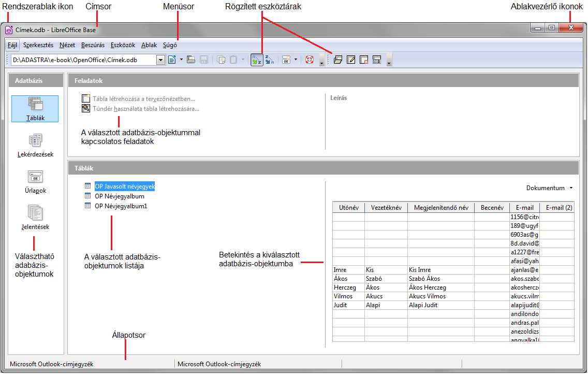Click the andras.pal e-mail cell
588x374 pixels.
coord(525,323)
